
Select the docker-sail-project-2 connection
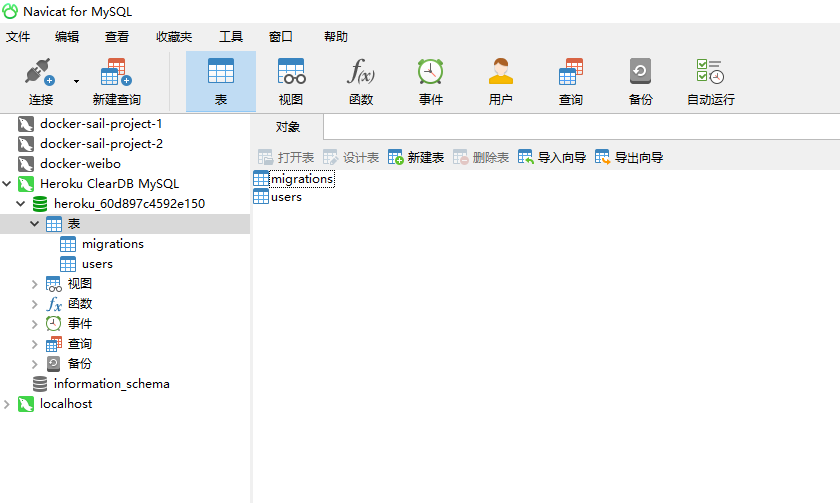101,144
